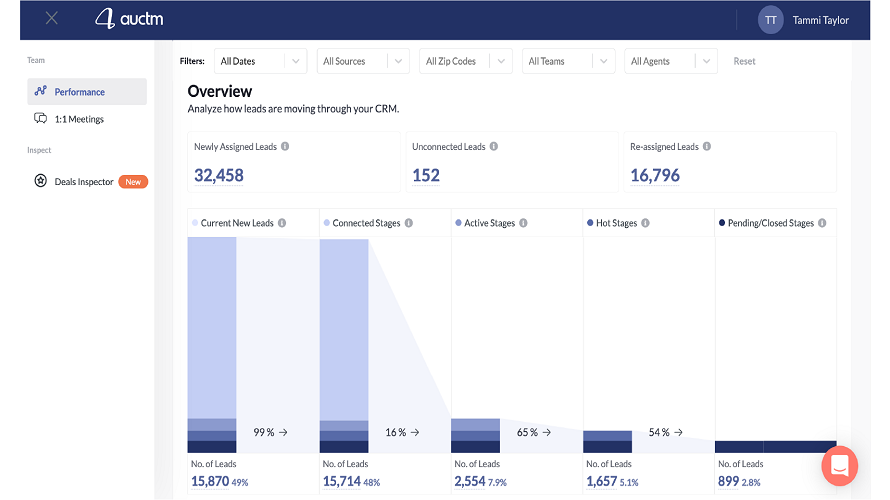Click info icon next to Pending/Closed Stages
890x500 pixels.
823,223
